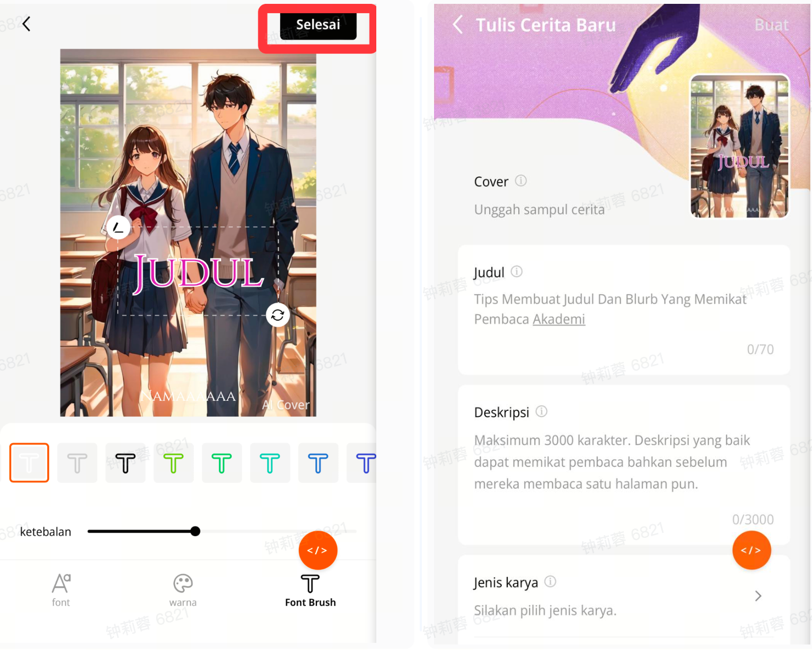Image resolution: width=812 pixels, height=650 pixels.
Task: Click the ketebalan thickness slider handle
Action: tap(195, 531)
